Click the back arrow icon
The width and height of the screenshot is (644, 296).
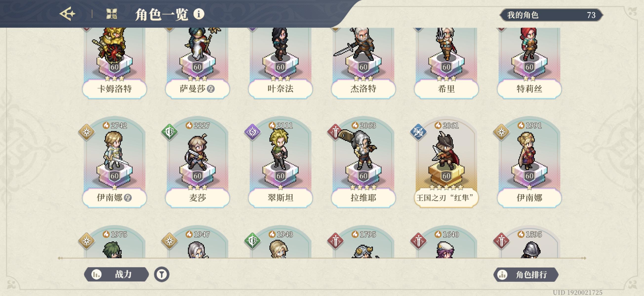pos(67,14)
